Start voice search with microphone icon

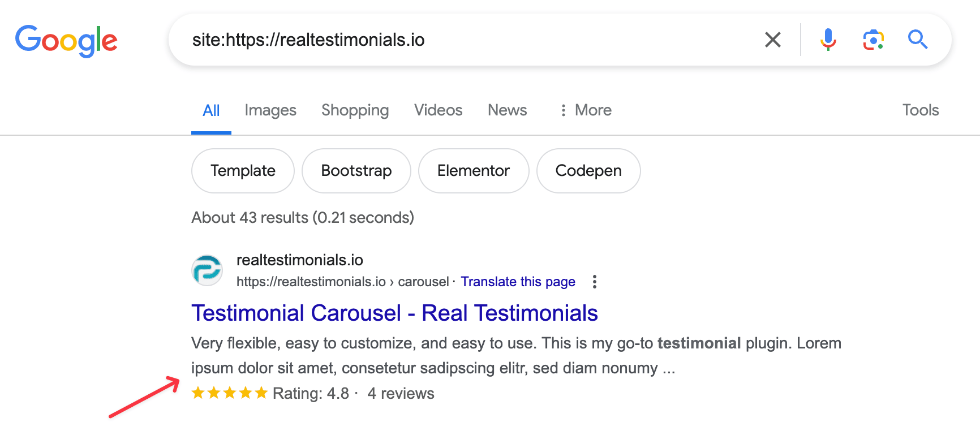(828, 40)
